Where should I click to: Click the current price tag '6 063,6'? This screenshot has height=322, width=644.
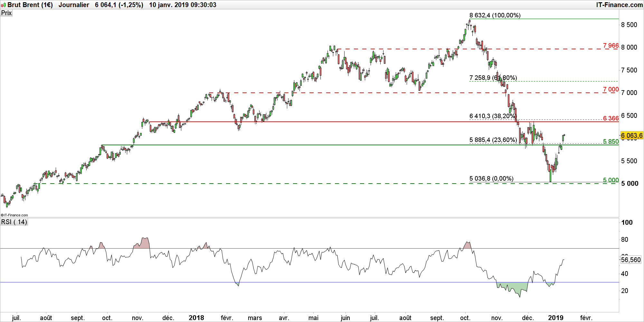click(x=632, y=136)
